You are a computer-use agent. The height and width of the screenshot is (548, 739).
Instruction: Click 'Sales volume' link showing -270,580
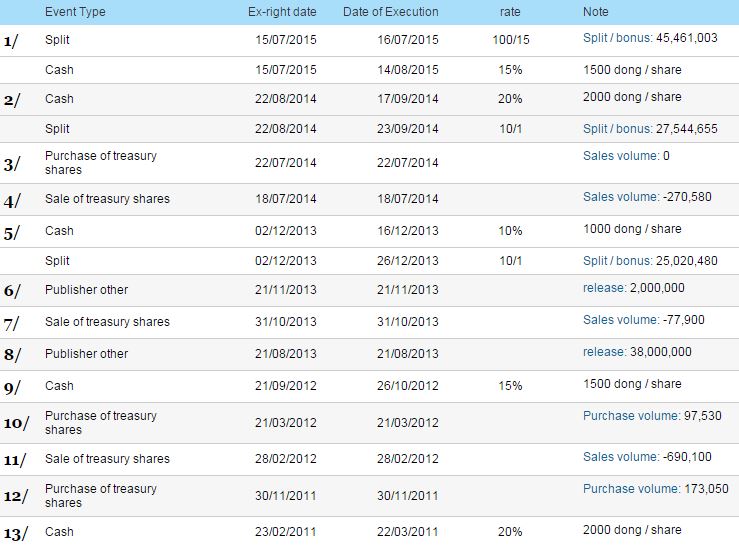[620, 197]
